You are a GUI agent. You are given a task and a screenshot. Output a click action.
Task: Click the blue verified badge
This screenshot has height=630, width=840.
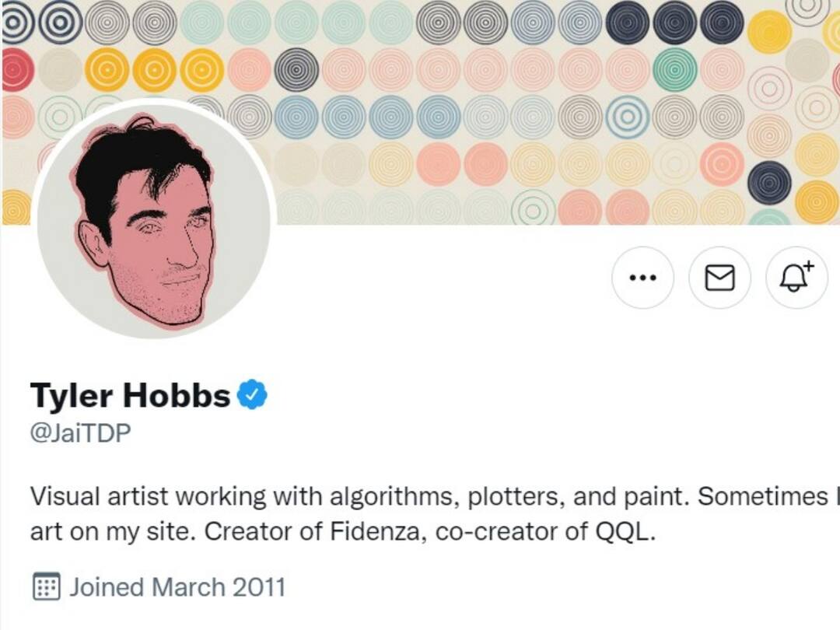pos(252,395)
